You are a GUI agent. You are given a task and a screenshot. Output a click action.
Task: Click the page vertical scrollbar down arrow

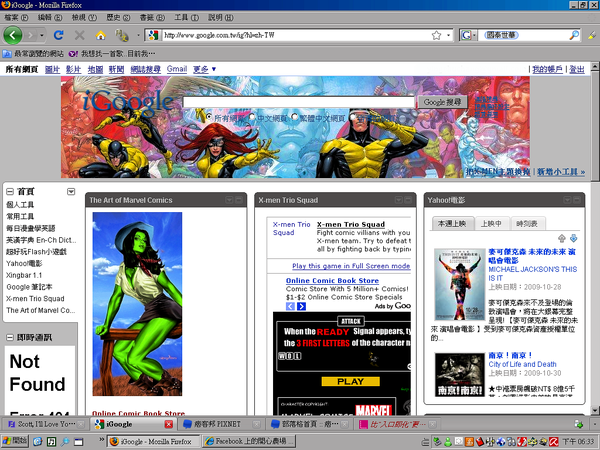tap(595, 410)
